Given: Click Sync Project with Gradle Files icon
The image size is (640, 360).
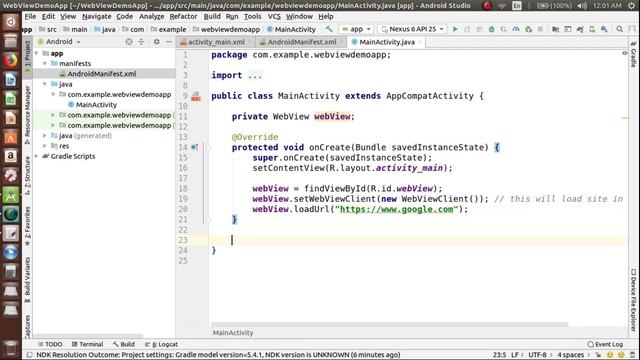Looking at the screenshot, I should (580, 29).
